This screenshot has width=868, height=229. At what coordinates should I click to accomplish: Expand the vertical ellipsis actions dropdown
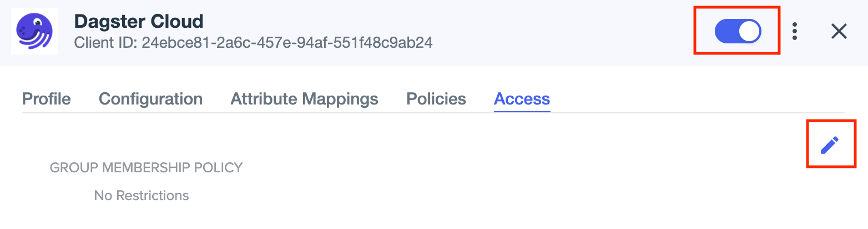[795, 31]
